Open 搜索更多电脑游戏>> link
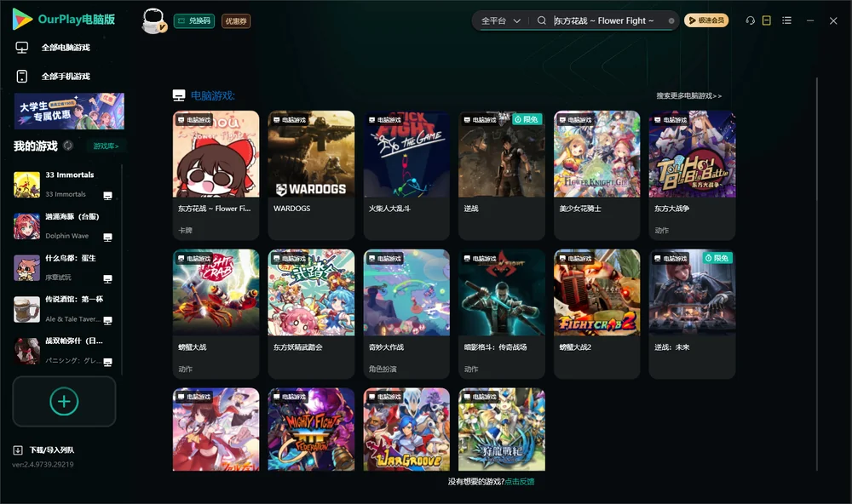 point(688,95)
